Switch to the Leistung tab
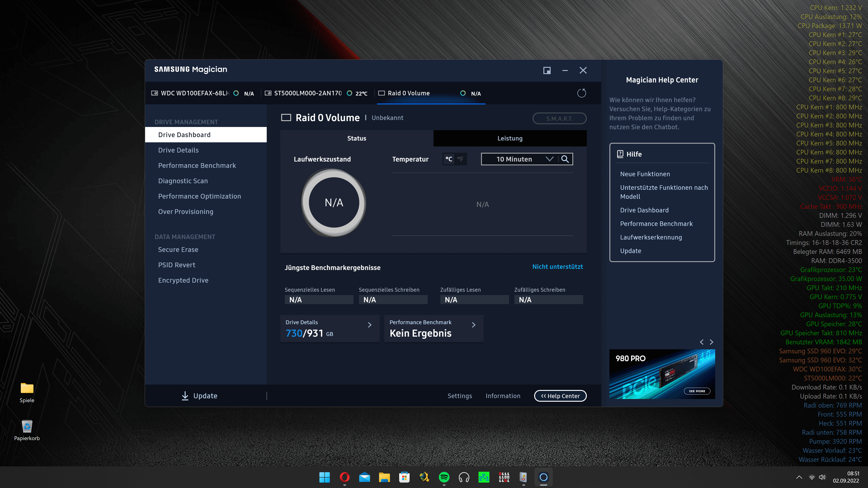Screen dimensions: 868x488 point(510,138)
